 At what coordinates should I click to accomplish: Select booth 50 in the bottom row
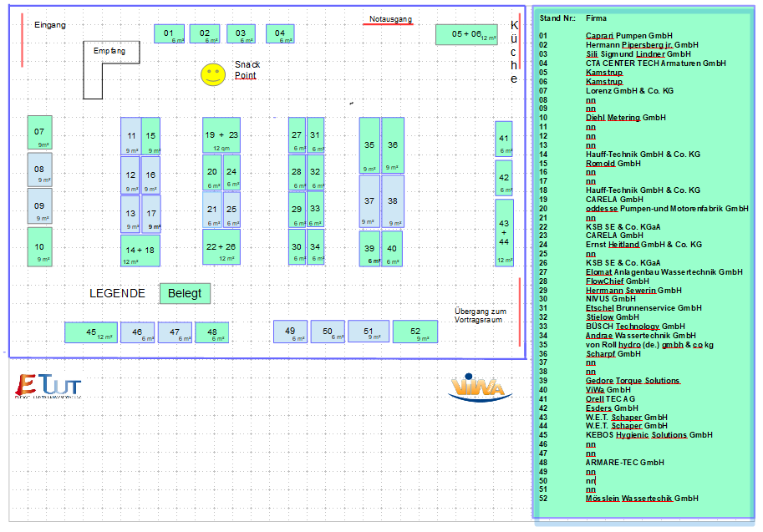click(328, 332)
